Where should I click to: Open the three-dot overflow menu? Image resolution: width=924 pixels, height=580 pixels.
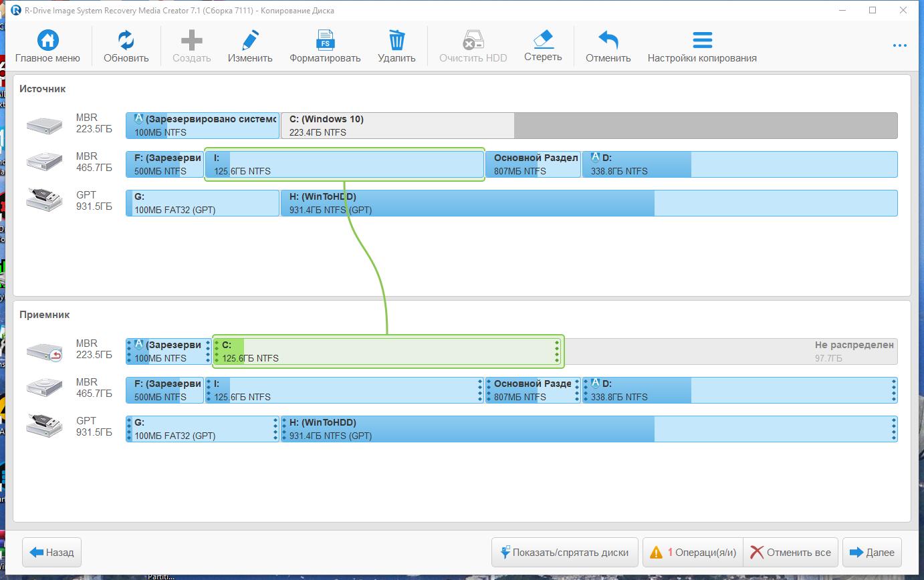point(900,45)
